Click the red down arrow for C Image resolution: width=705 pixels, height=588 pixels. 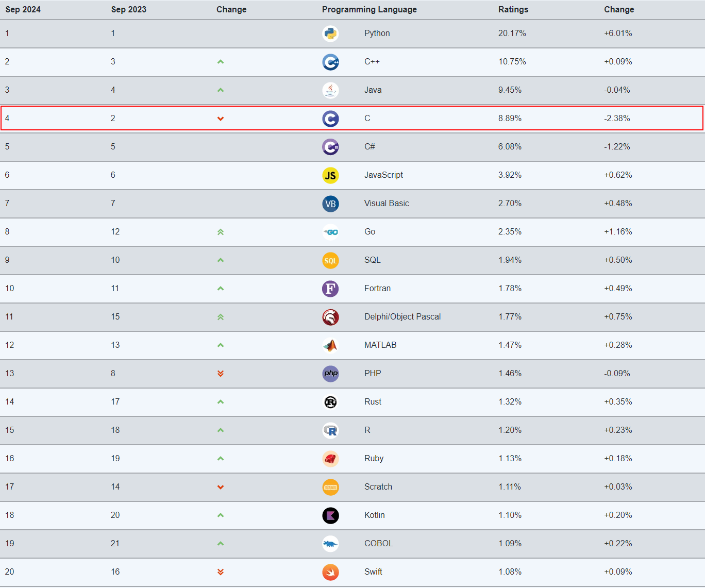221,119
